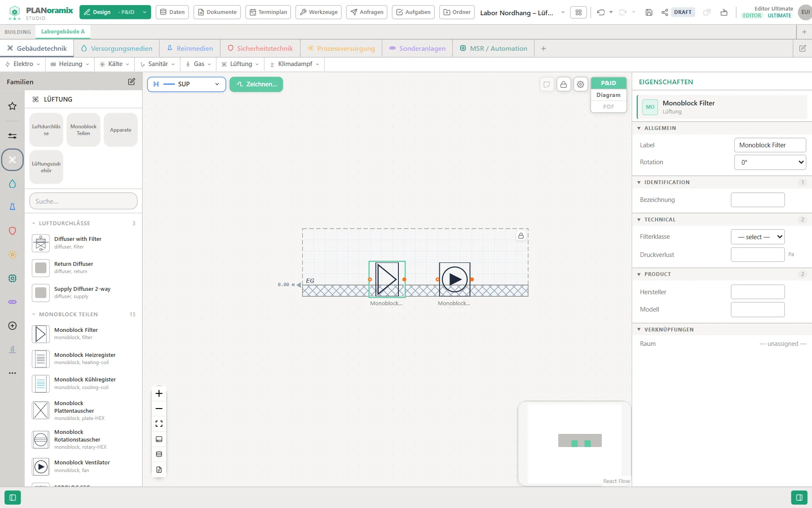The height and width of the screenshot is (508, 812).
Task: Open the Filterklasse select dropdown
Action: (x=757, y=237)
